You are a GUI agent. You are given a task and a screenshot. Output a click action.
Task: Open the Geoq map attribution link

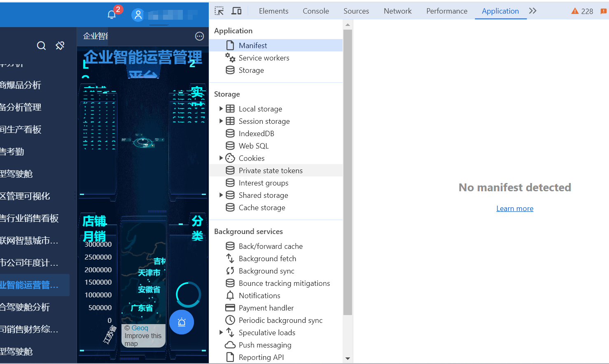click(140, 328)
